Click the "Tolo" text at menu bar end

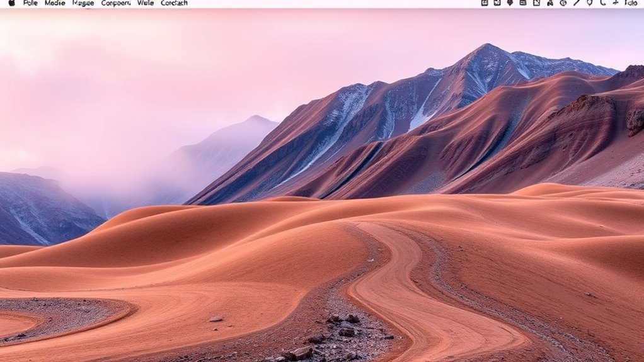(x=631, y=3)
